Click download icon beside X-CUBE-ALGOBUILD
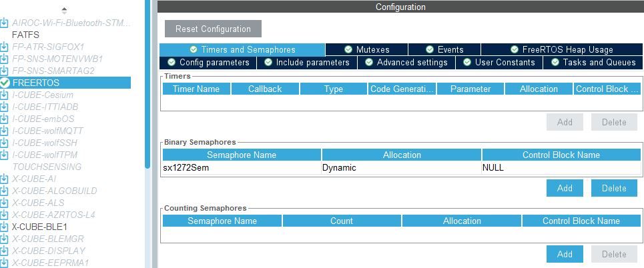644x268 pixels. 5,191
